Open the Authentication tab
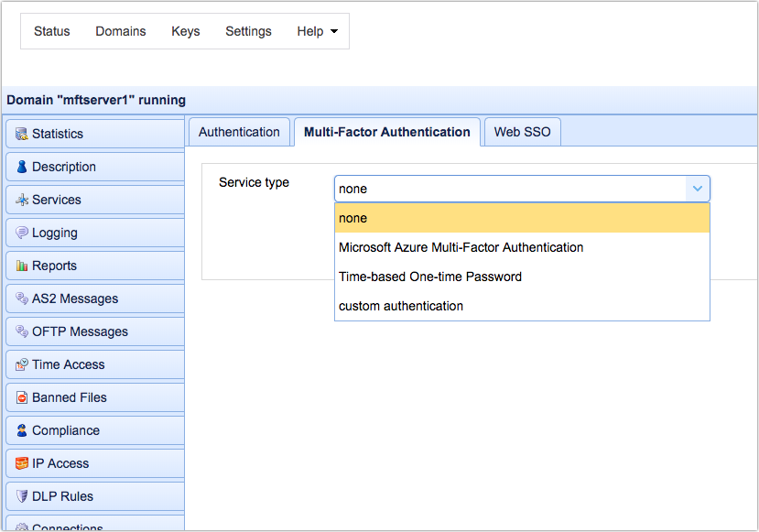Screen dimensions: 759x532 click(x=239, y=132)
